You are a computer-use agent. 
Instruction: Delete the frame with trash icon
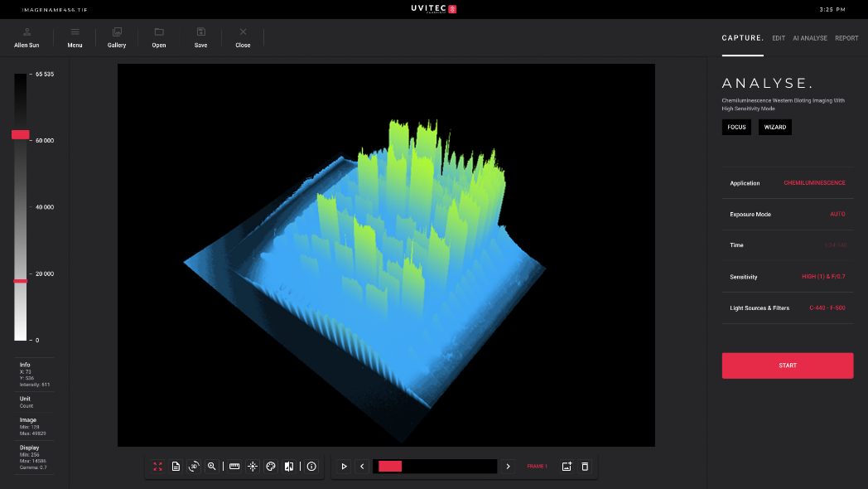[585, 467]
